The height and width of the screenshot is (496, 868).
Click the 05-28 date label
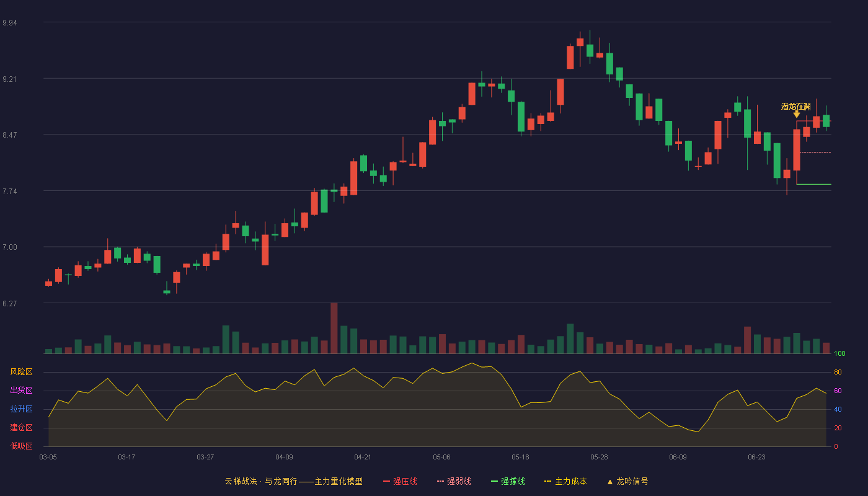pos(599,457)
